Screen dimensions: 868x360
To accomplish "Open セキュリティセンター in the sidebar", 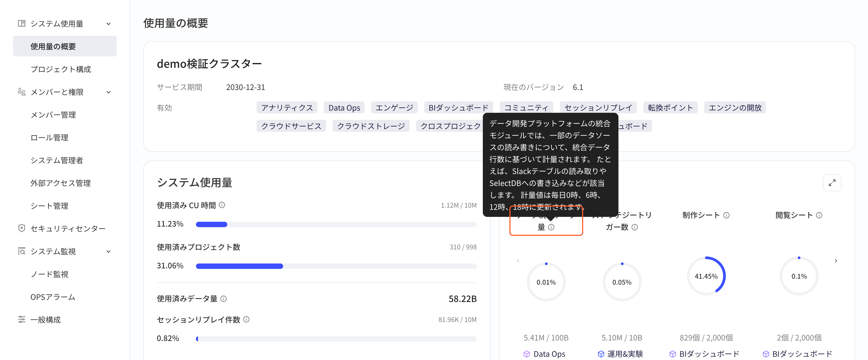I will click(68, 228).
